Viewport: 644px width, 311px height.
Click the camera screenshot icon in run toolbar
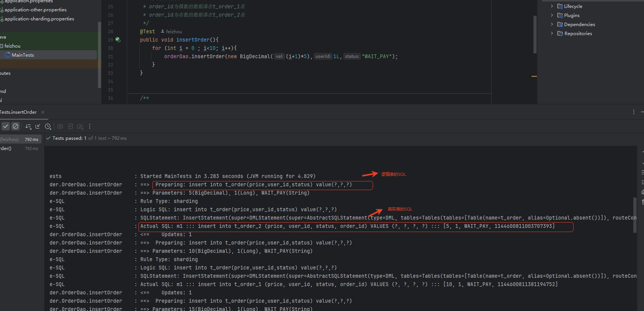click(x=60, y=127)
